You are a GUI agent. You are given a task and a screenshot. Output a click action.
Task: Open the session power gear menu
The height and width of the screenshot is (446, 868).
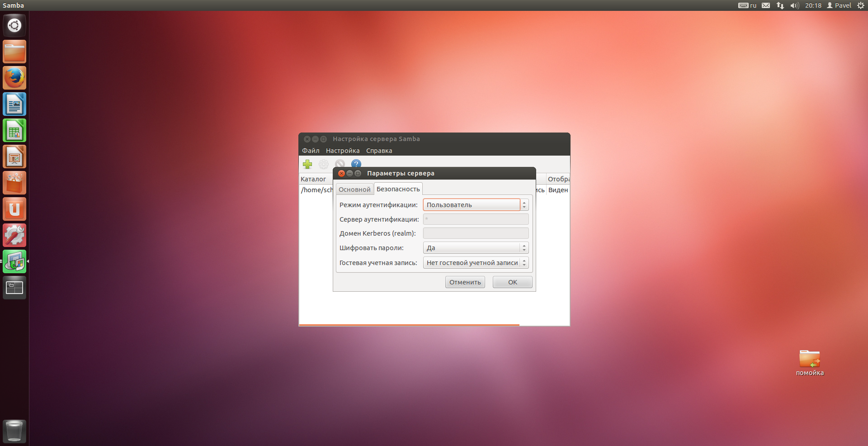[x=861, y=5]
